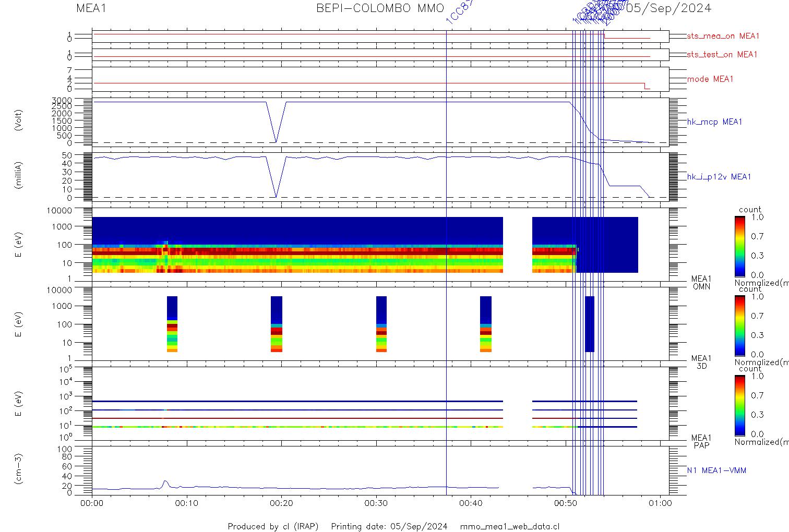Click the E (eV) label of the PAP panel
Screen dimensions: 789x532
[19, 404]
